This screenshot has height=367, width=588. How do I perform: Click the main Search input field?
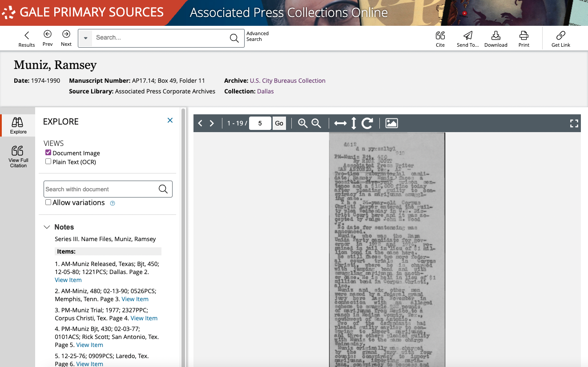click(x=160, y=38)
